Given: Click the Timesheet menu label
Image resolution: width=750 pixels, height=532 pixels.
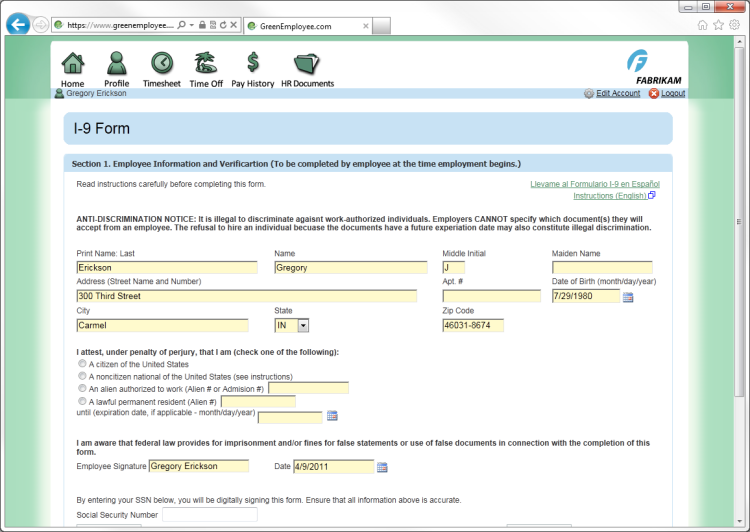Looking at the screenshot, I should point(162,84).
